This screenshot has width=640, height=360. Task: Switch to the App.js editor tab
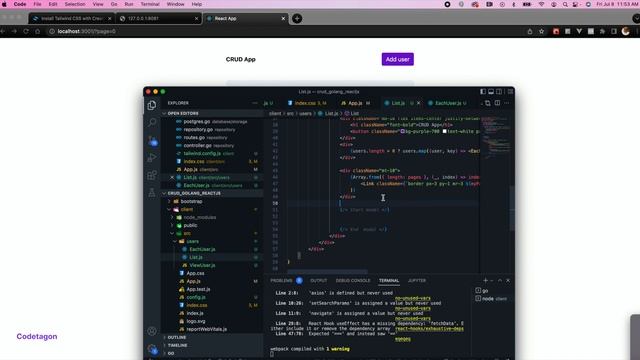355,103
